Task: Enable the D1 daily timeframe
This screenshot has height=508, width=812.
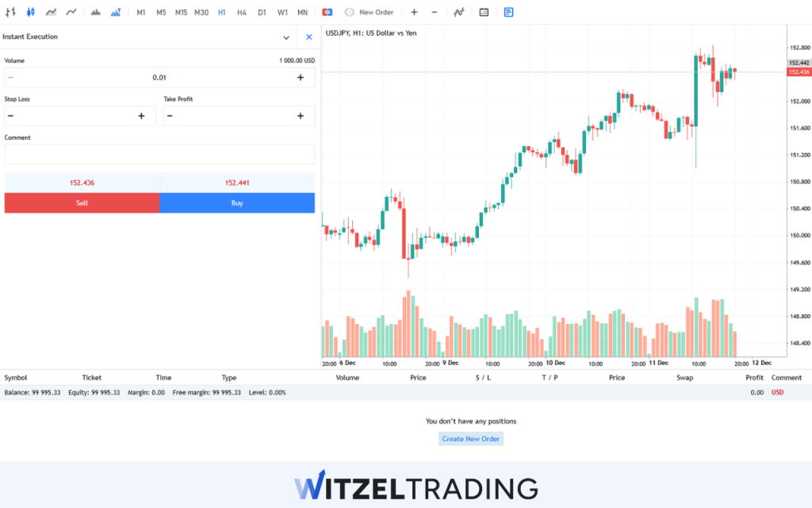Action: (262, 12)
